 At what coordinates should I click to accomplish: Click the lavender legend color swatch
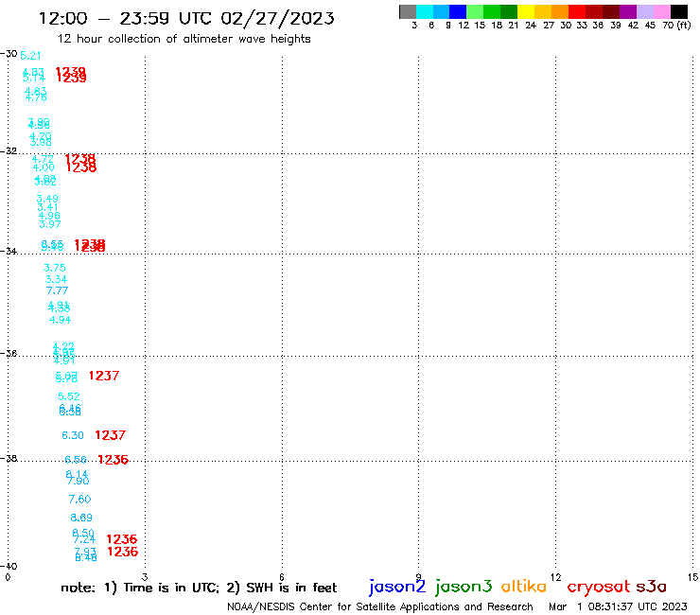pyautogui.click(x=645, y=11)
